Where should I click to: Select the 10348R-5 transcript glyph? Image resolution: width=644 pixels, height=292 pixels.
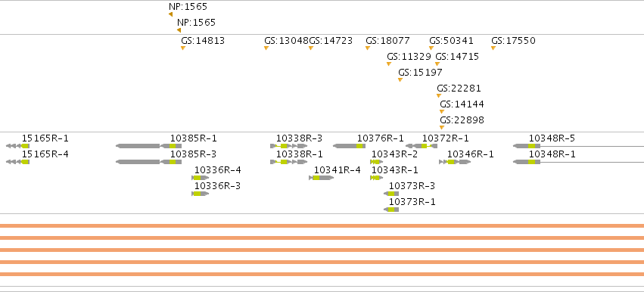tap(578, 146)
